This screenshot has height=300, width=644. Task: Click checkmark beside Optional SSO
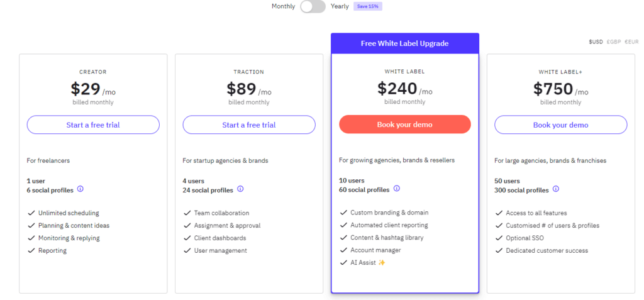pos(499,238)
